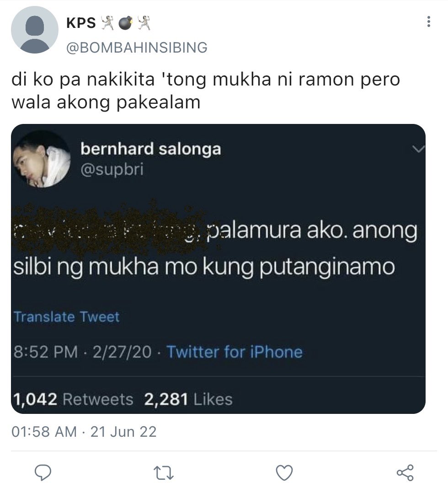Expand the chevron on embedded tweet
Viewport: 448px width, 493px height.
point(418,149)
